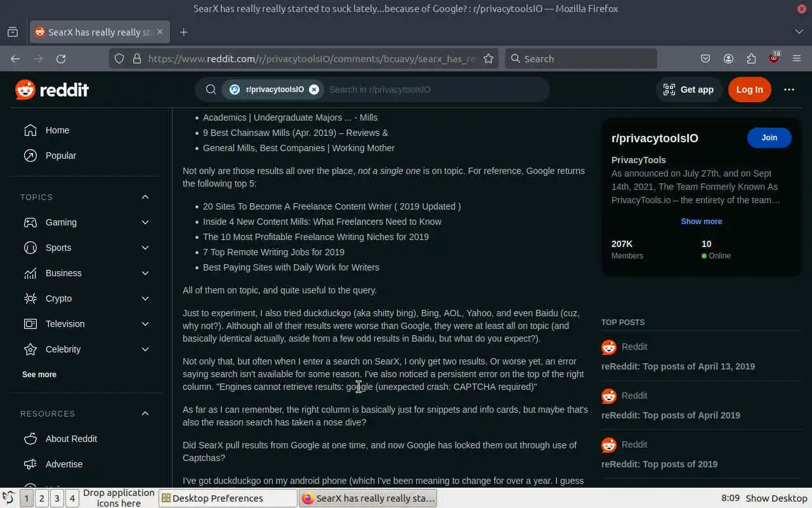The height and width of the screenshot is (508, 812).
Task: Click the Reddit search magnifier icon
Action: (x=211, y=90)
